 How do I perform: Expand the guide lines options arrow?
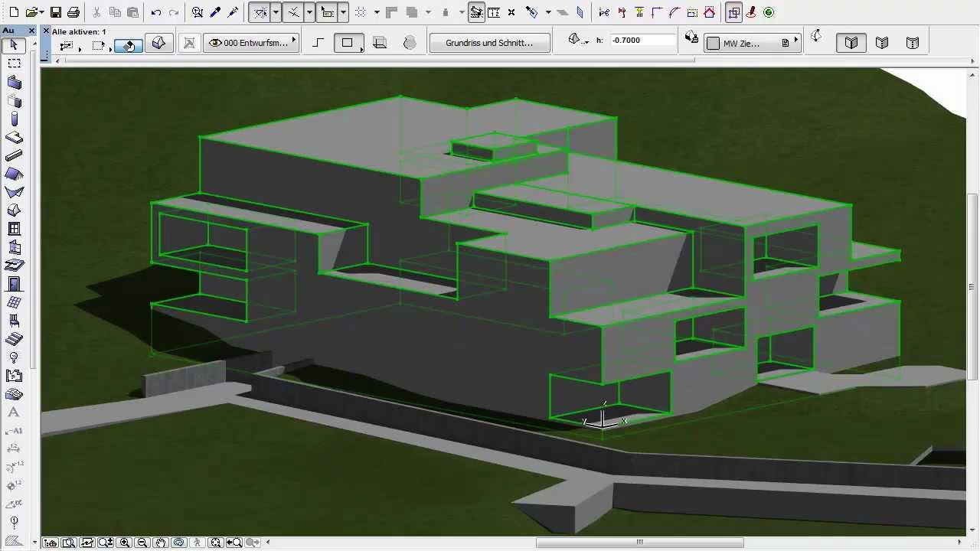tap(276, 12)
